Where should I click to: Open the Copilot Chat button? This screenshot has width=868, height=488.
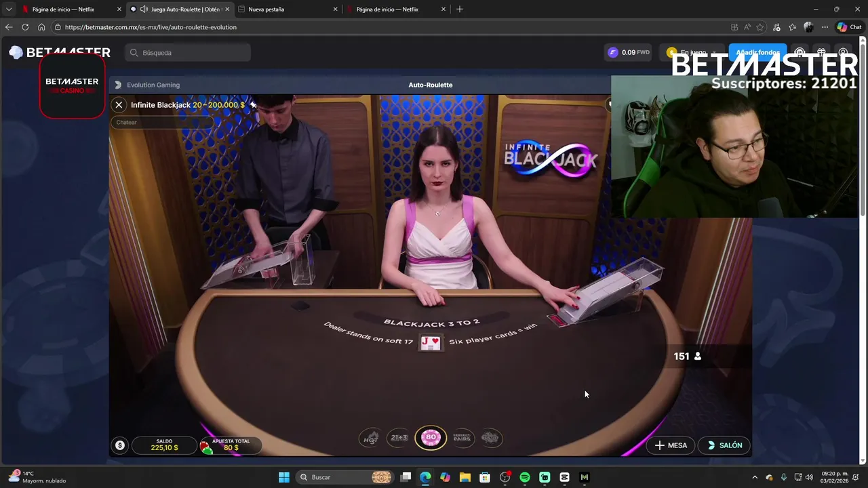click(x=849, y=27)
